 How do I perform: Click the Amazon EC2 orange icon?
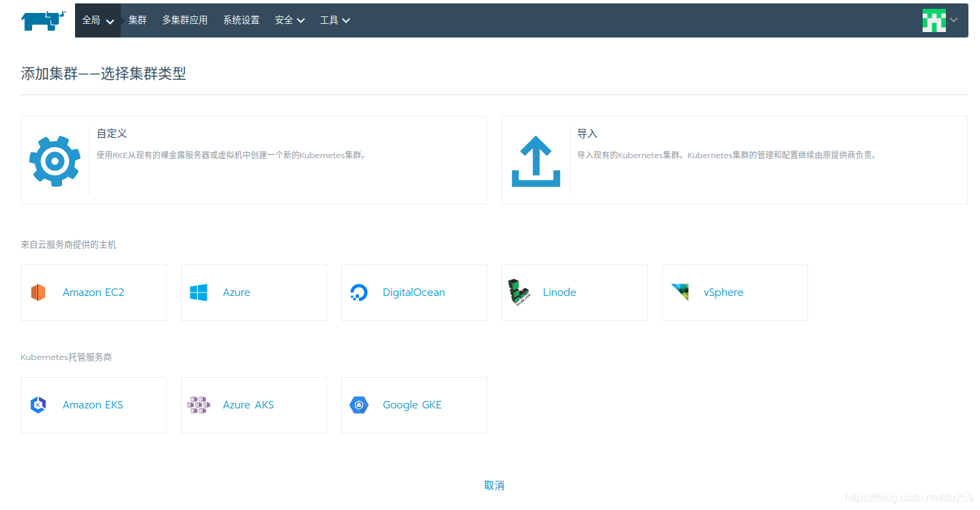point(38,292)
